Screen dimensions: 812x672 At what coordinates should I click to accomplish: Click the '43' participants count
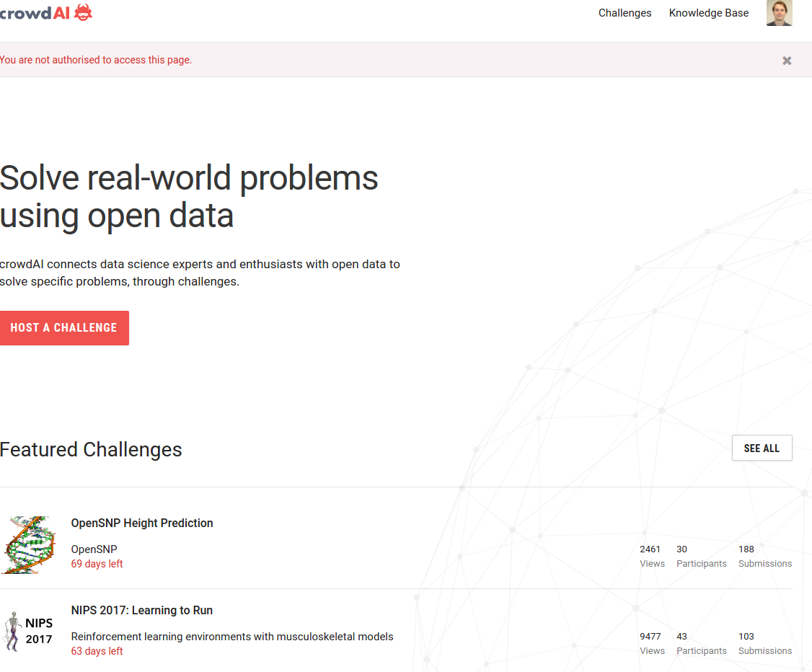coord(681,636)
